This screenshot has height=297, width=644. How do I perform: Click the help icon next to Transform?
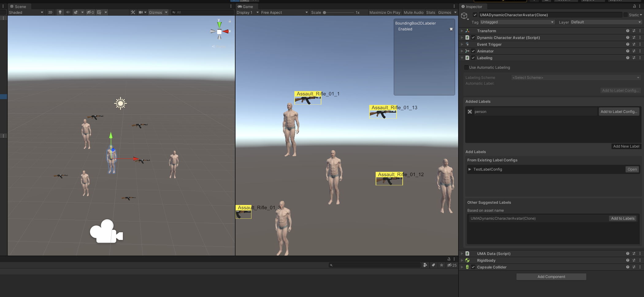click(x=627, y=31)
